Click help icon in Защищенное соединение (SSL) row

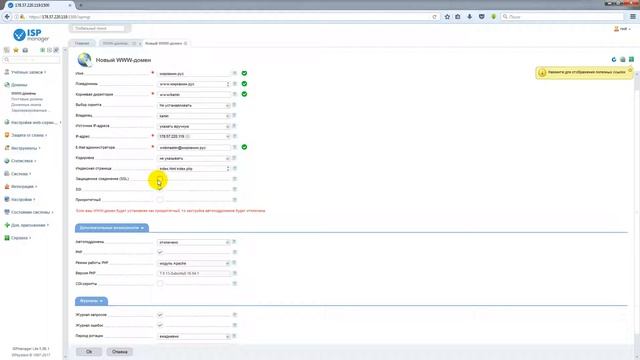[x=235, y=179]
